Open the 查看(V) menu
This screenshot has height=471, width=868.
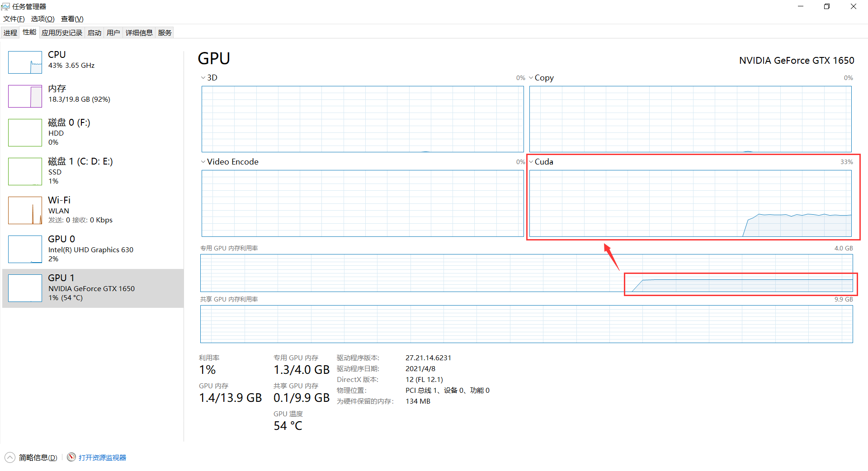point(72,19)
